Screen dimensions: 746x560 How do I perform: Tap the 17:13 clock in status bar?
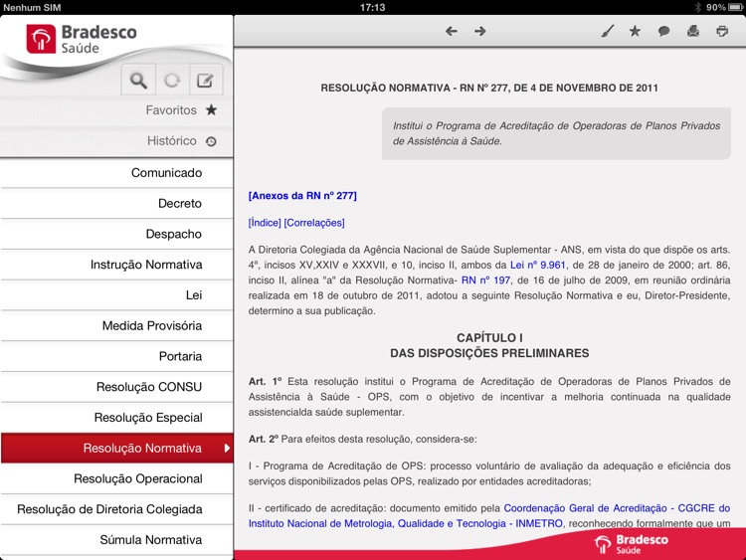pos(373,7)
